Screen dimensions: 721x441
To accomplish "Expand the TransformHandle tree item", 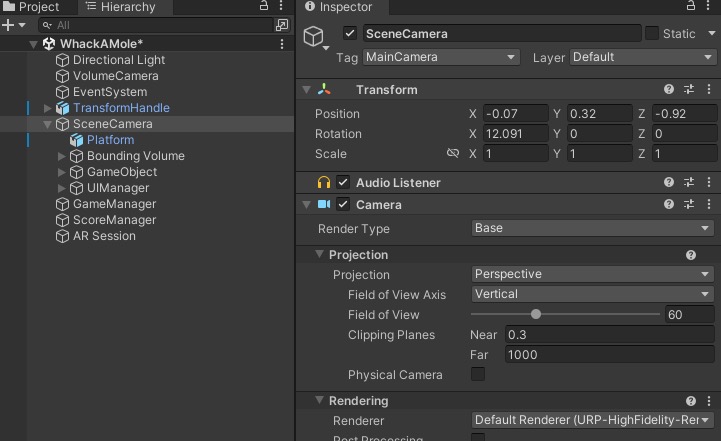I will pos(47,108).
